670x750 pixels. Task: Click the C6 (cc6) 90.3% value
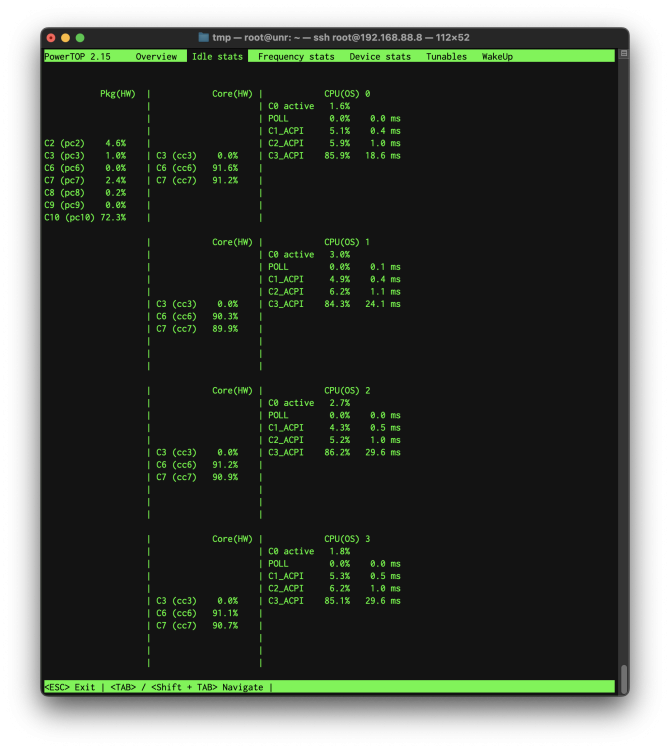[x=225, y=316]
